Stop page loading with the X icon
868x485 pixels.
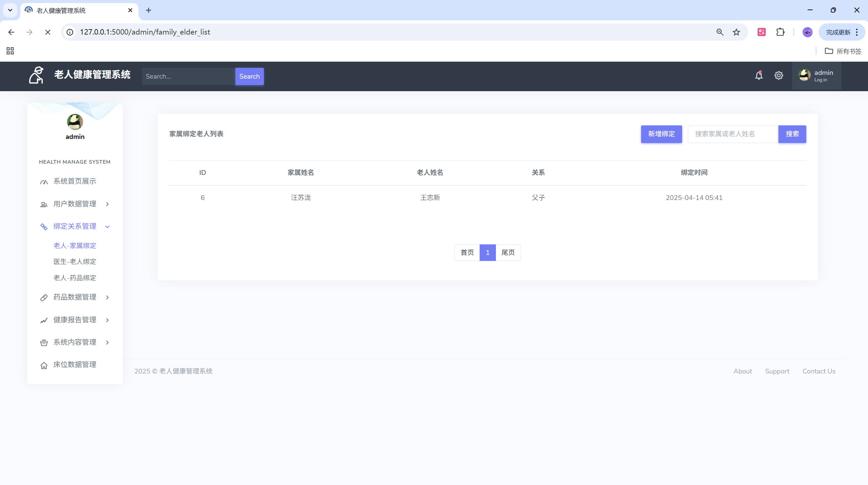(x=48, y=32)
